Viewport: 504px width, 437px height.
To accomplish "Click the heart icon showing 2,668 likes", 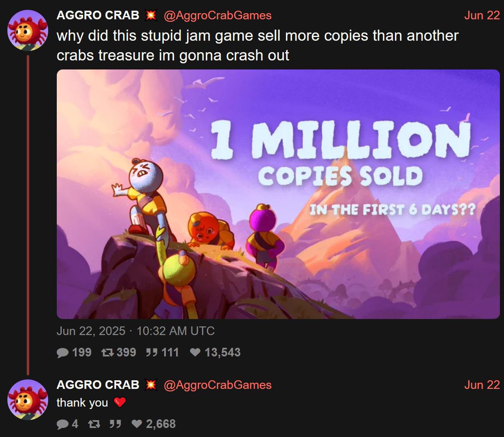I will point(137,424).
